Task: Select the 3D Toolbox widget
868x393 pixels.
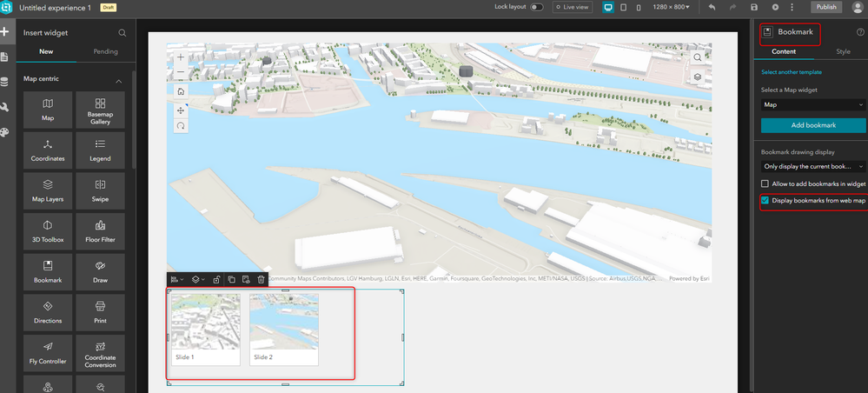Action: (x=48, y=231)
